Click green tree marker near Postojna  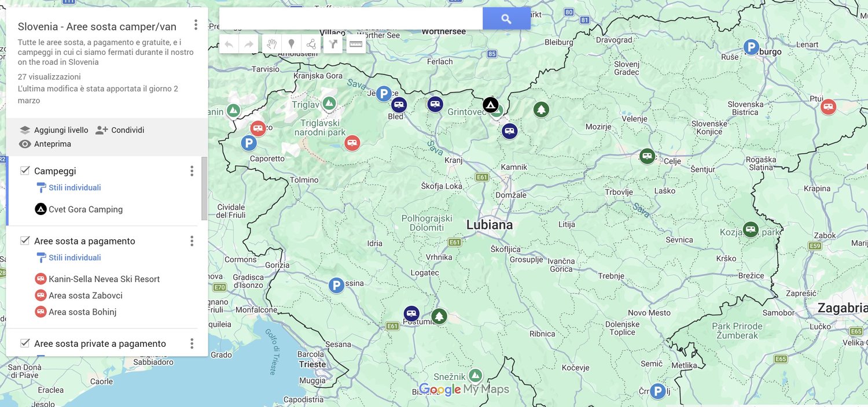coord(439,316)
